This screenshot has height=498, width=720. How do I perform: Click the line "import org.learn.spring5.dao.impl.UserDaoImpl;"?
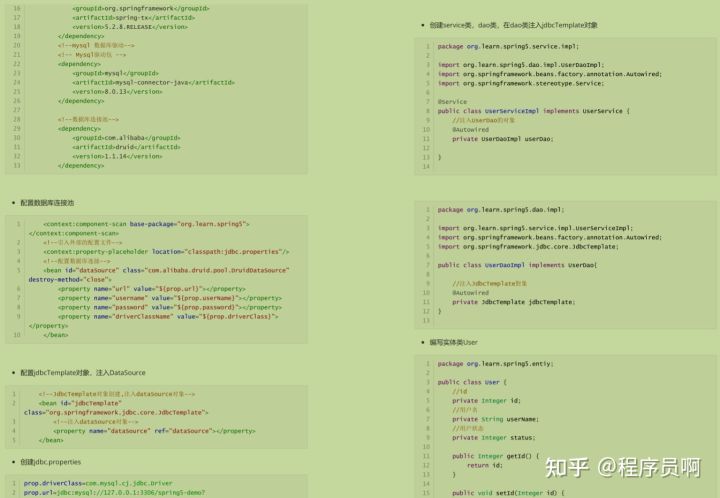point(521,65)
